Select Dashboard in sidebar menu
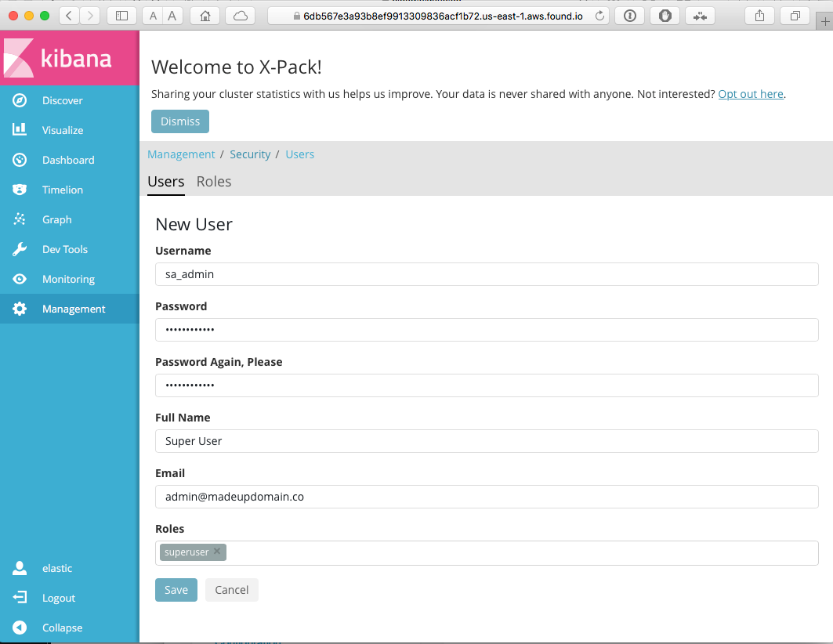Image resolution: width=833 pixels, height=644 pixels. click(x=68, y=160)
